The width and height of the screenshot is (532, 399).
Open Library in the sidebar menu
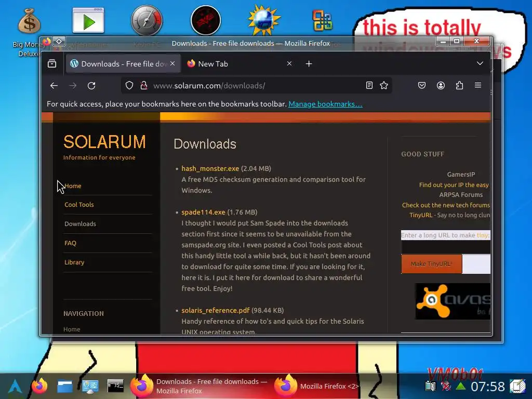pos(74,262)
